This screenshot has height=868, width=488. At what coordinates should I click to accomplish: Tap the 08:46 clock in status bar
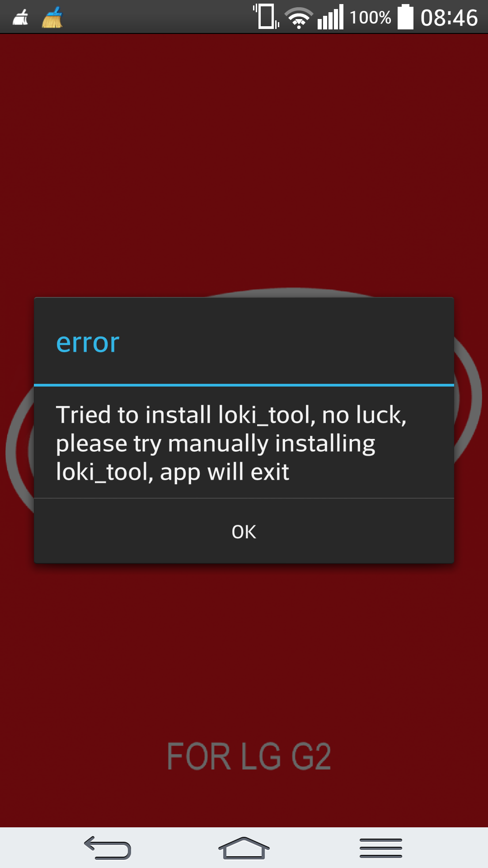(x=449, y=18)
